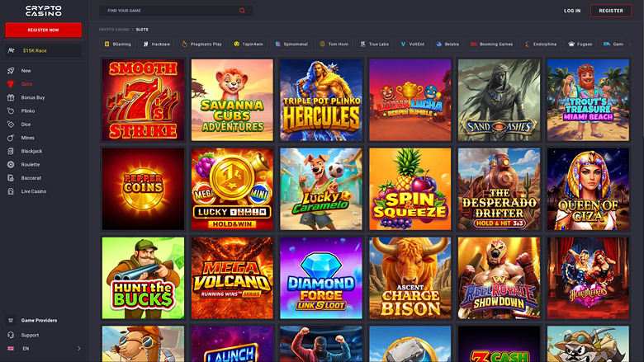This screenshot has width=644, height=362.
Task: Click the Baccarat sidebar icon
Action: pyautogui.click(x=11, y=178)
